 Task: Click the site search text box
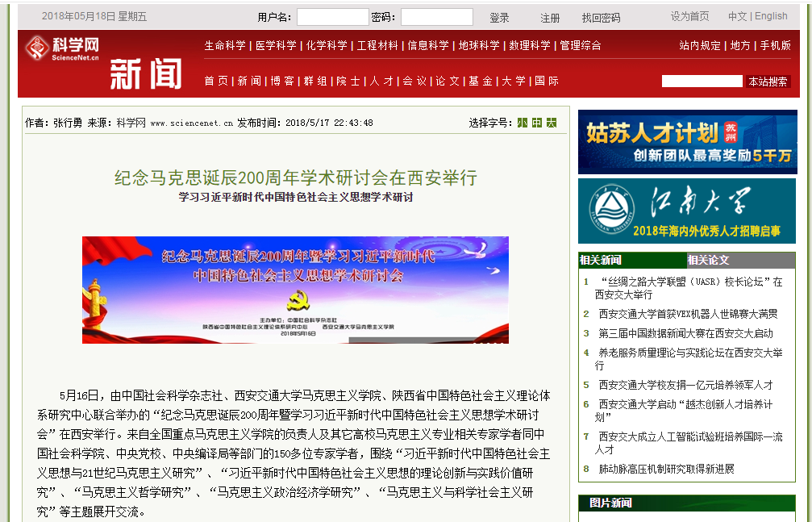click(x=702, y=81)
